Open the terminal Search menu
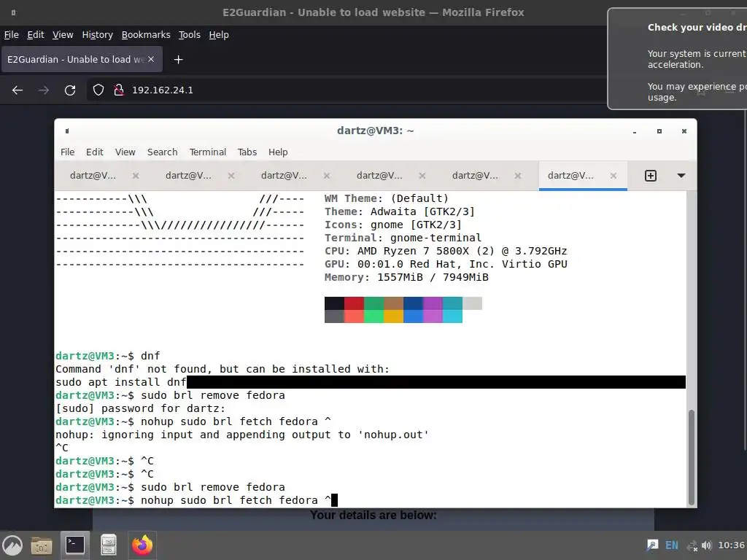 [x=162, y=152]
